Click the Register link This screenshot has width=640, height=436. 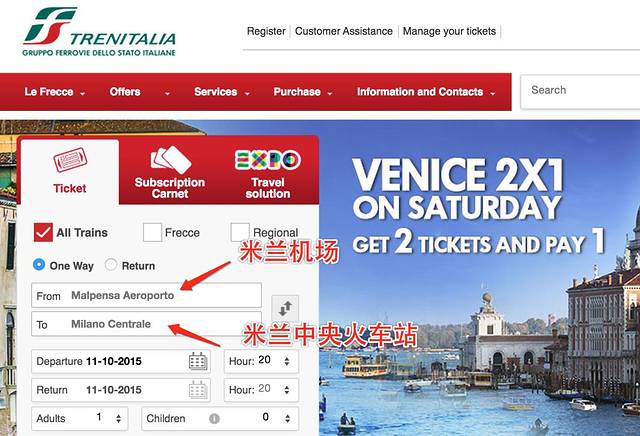[266, 31]
